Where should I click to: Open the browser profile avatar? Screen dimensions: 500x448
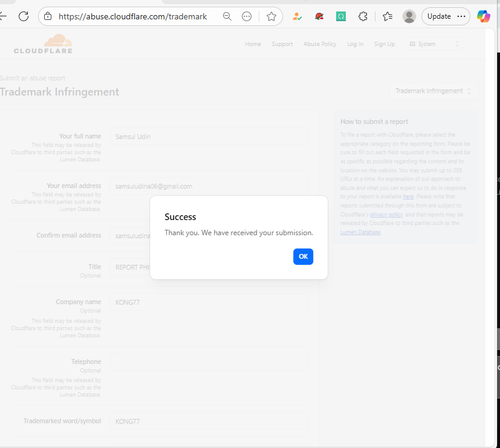tap(409, 16)
